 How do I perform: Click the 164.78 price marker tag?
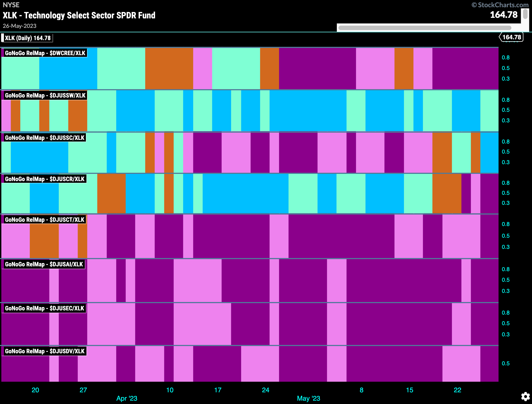pos(511,37)
